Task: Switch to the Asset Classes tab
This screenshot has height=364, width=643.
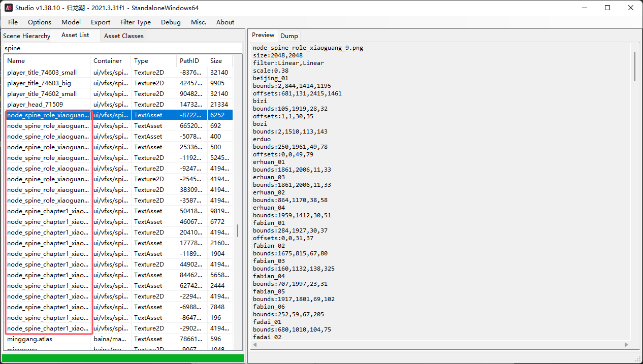Action: click(x=124, y=36)
